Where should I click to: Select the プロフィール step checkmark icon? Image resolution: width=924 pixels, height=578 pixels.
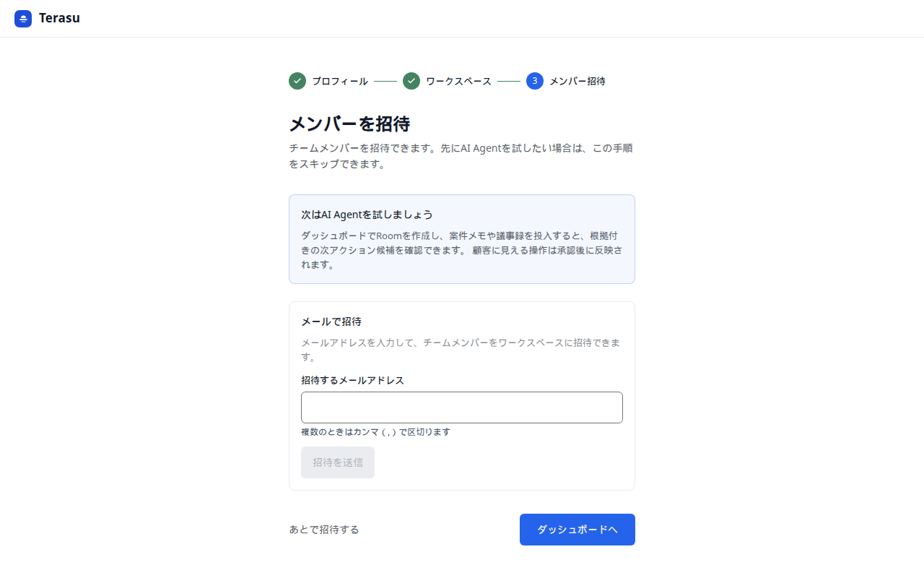coord(297,81)
